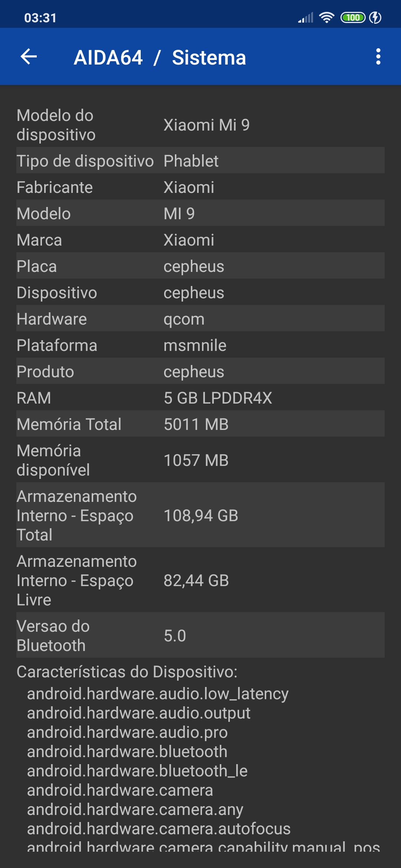Open the three-dot overflow menu
Viewport: 401px width, 868px height.
click(378, 57)
